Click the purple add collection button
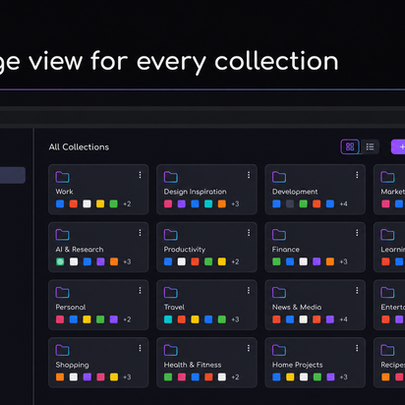The height and width of the screenshot is (405, 405). click(x=398, y=147)
